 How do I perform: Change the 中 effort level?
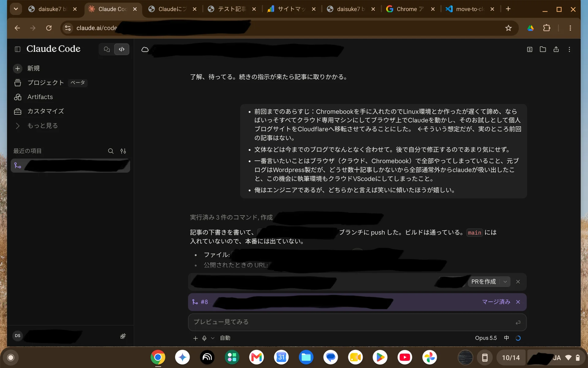tap(507, 338)
